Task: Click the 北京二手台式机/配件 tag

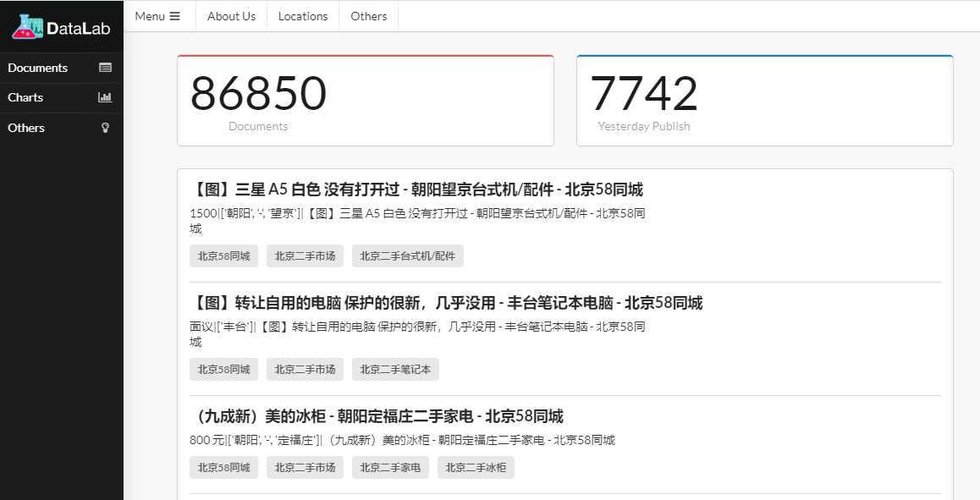Action: point(408,255)
